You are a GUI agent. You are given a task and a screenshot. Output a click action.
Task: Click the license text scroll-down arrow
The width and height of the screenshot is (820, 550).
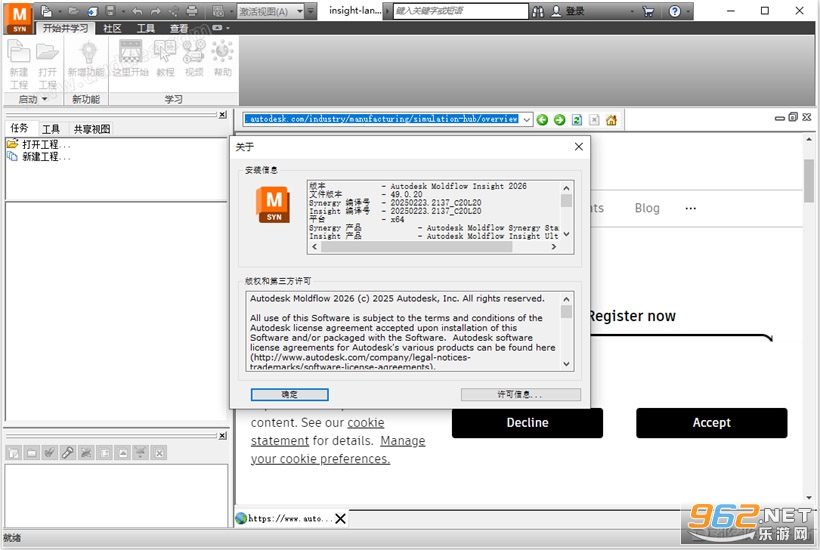(x=566, y=364)
